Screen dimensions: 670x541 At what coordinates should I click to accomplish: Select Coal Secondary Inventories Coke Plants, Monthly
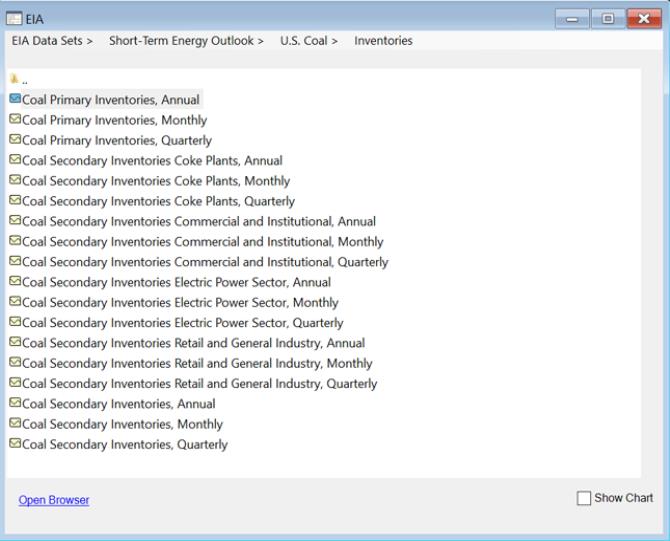click(156, 181)
